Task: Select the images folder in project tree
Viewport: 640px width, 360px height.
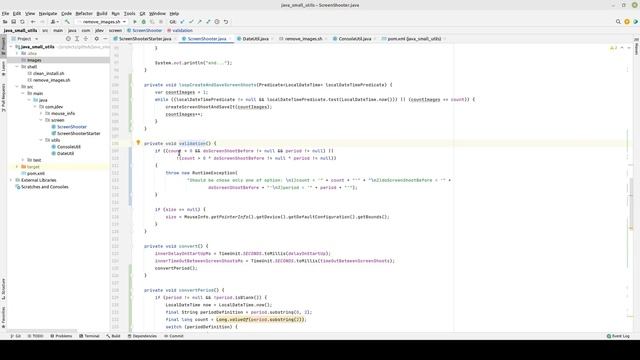Action: (x=58, y=60)
